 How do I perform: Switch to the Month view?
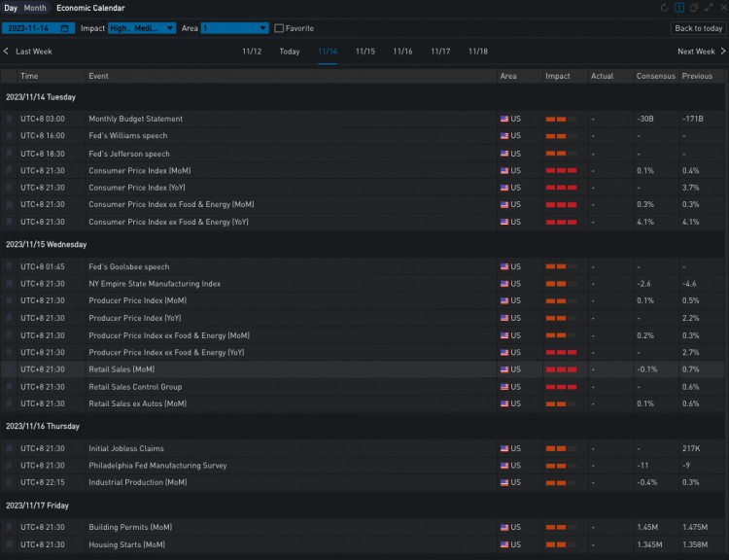(35, 8)
